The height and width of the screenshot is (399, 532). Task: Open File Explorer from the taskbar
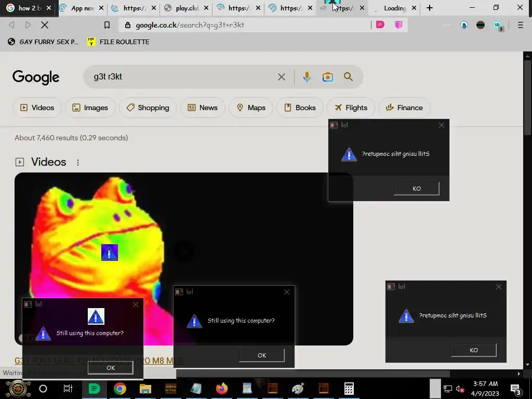tap(145, 389)
